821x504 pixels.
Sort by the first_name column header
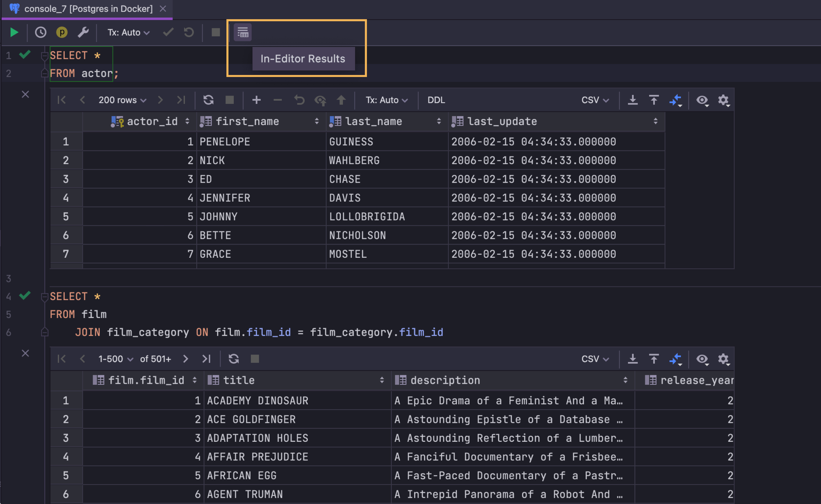(247, 121)
